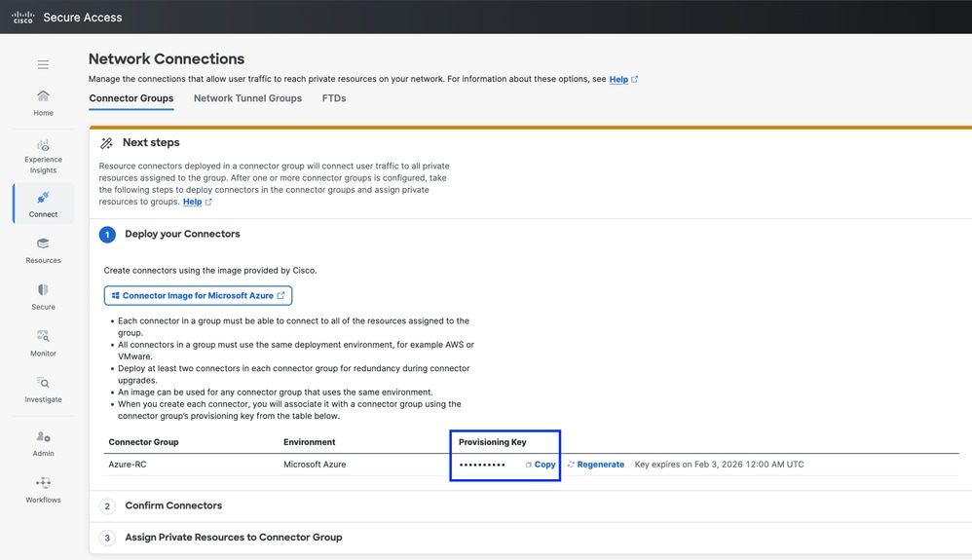
Task: Click the Next steps heading
Action: (x=151, y=142)
